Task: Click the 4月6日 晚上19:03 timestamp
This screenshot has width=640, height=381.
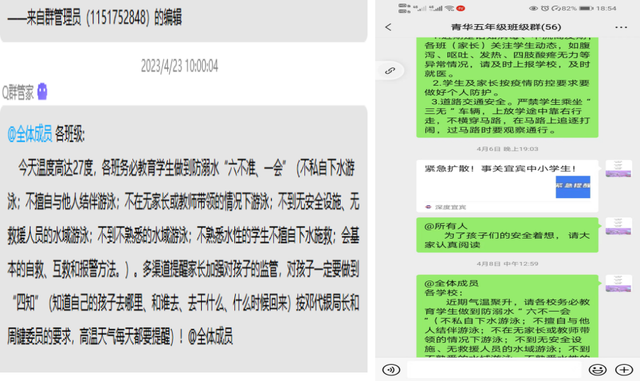Action: [507, 149]
